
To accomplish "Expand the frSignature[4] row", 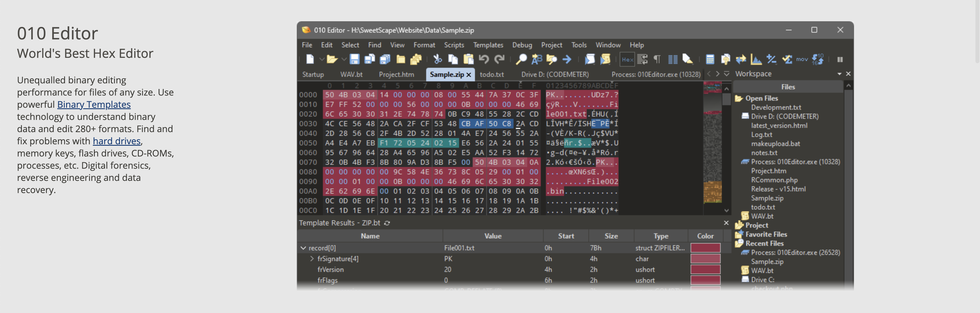I will (312, 259).
